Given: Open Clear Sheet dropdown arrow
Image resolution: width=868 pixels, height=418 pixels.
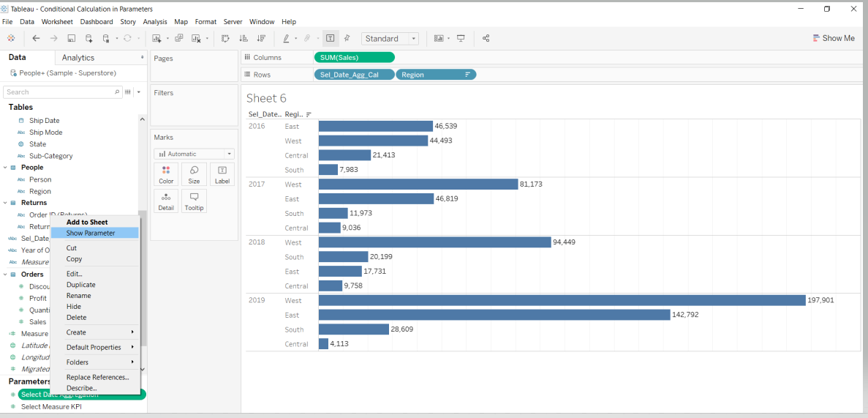Looking at the screenshot, I should click(x=207, y=38).
